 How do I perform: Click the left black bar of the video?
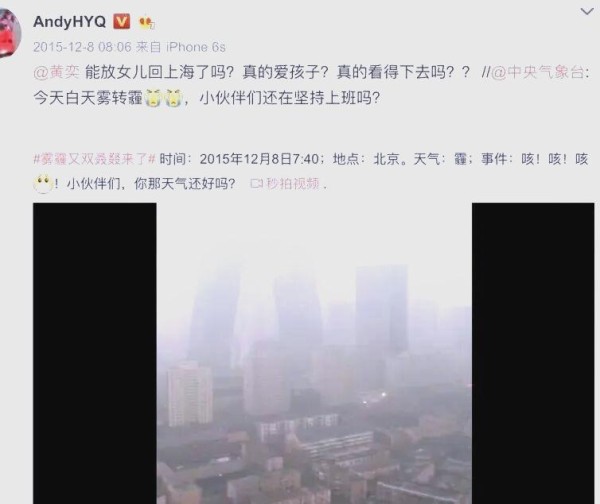95,353
